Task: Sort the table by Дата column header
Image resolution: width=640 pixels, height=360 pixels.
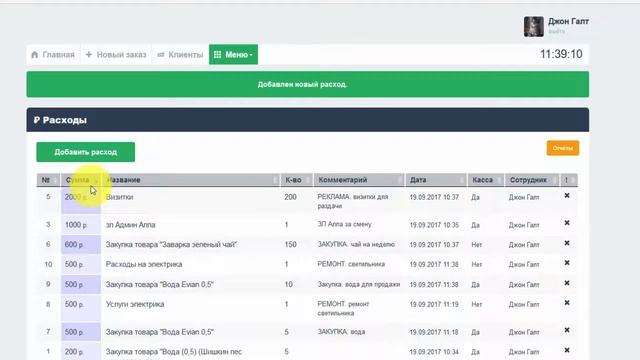Action: pyautogui.click(x=436, y=180)
